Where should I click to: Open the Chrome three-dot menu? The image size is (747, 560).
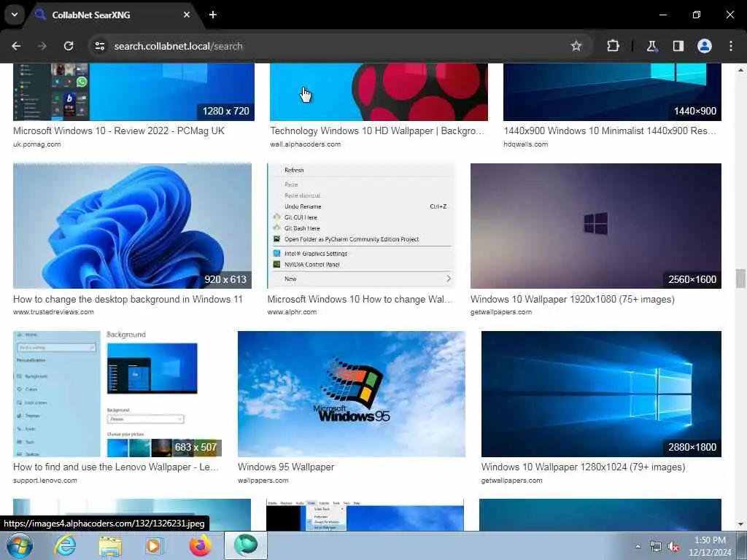coord(730,46)
